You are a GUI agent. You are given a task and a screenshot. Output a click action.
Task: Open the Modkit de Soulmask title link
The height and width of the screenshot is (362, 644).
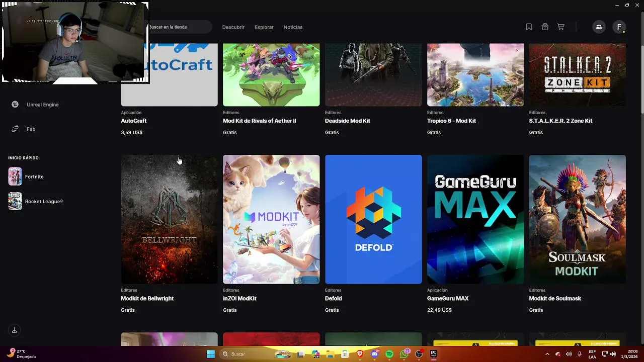coord(555,298)
